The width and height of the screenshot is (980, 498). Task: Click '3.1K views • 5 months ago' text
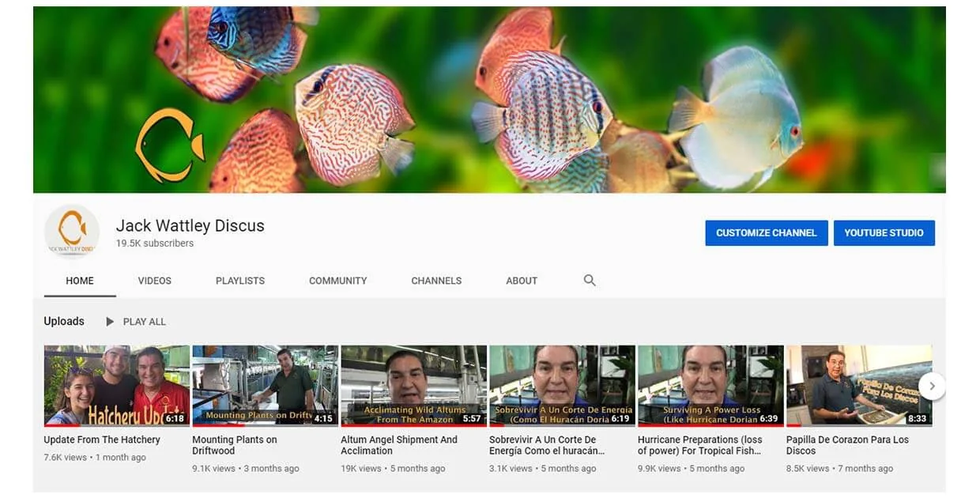(543, 469)
